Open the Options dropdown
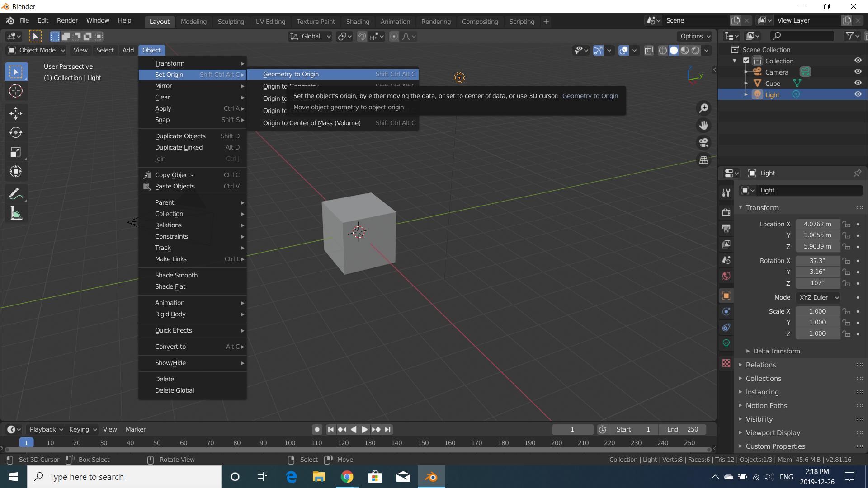The image size is (868, 488). (x=695, y=37)
